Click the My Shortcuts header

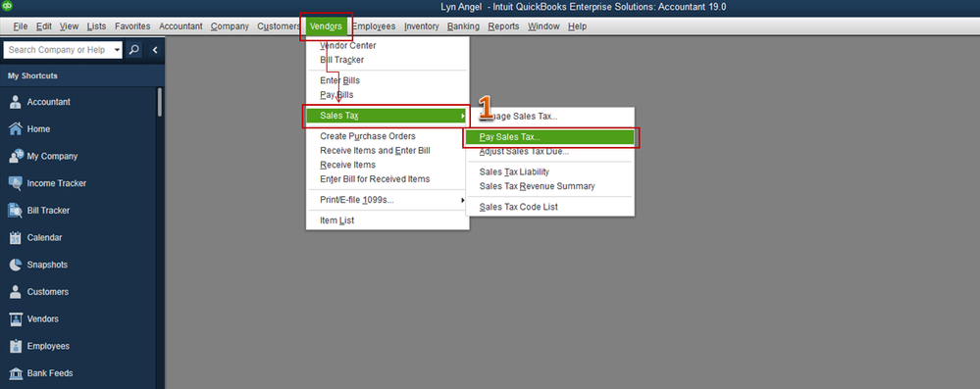click(32, 75)
